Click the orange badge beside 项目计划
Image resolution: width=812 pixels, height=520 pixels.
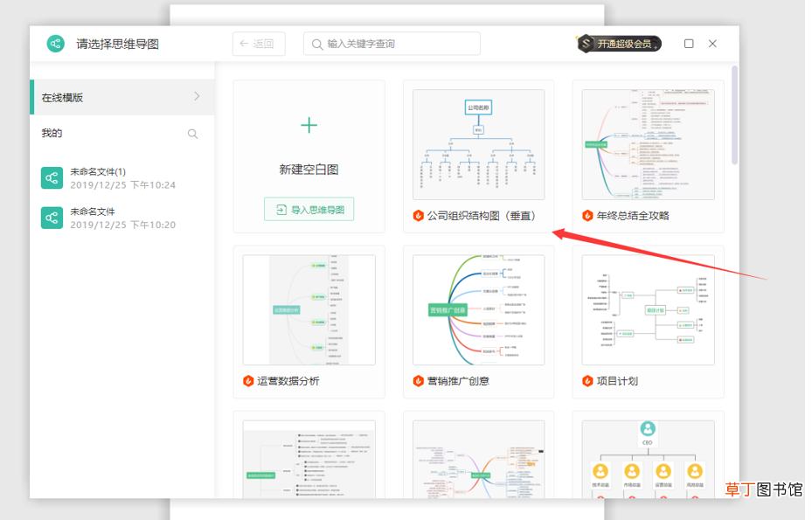pos(587,381)
